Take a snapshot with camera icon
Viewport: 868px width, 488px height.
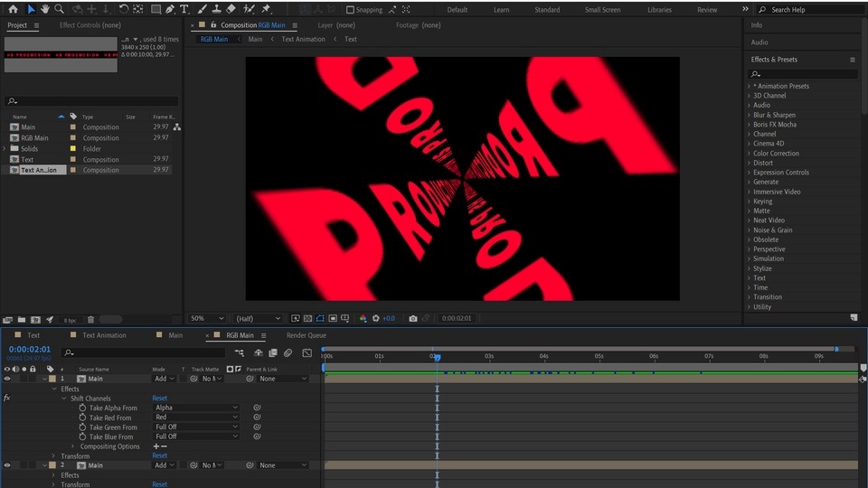[413, 318]
